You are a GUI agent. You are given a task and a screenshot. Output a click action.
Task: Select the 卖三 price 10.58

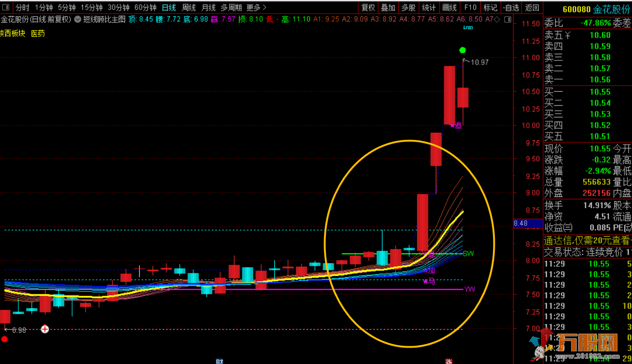click(600, 58)
